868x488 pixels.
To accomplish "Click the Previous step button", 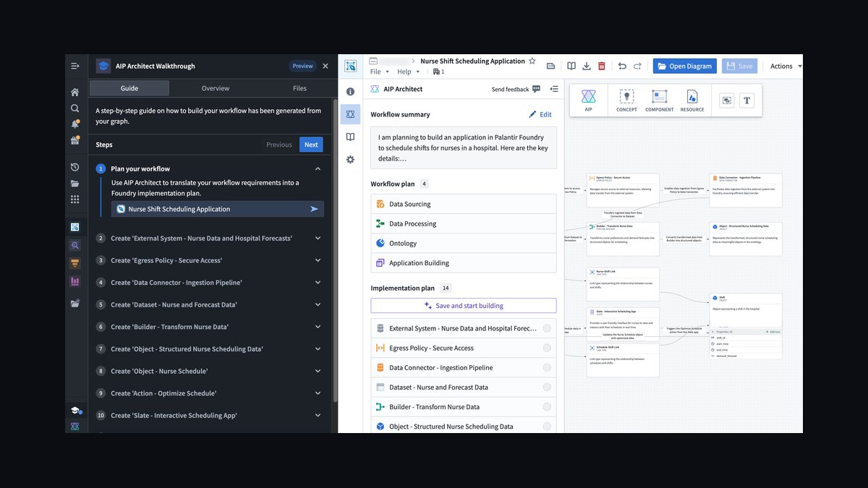I will (279, 145).
